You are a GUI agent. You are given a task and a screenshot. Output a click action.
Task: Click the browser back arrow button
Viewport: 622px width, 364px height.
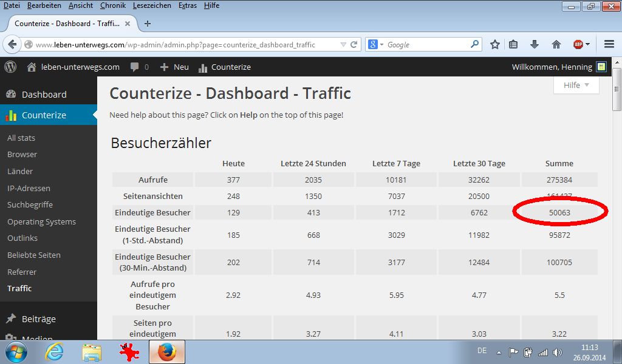tap(12, 44)
